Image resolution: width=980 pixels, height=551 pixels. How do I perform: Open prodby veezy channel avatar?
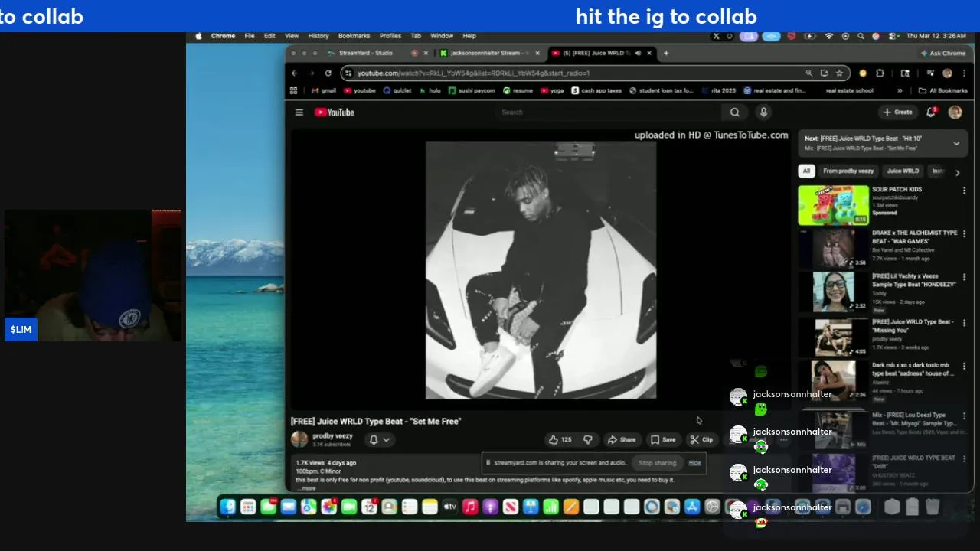click(299, 439)
